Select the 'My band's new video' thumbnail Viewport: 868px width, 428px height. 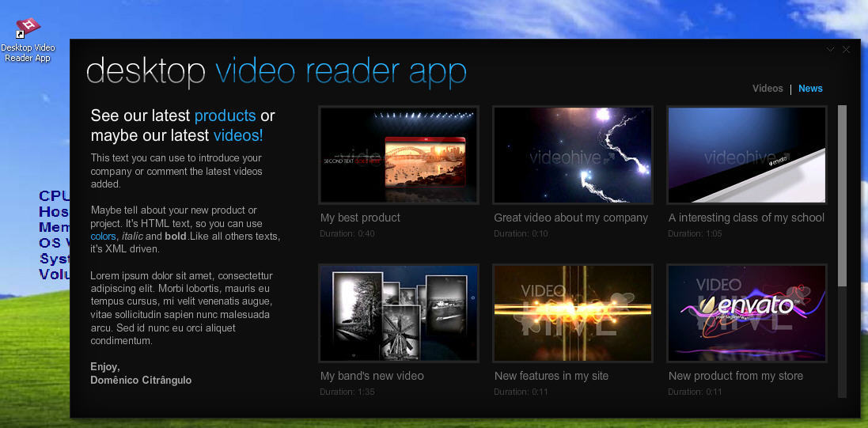[x=399, y=313]
